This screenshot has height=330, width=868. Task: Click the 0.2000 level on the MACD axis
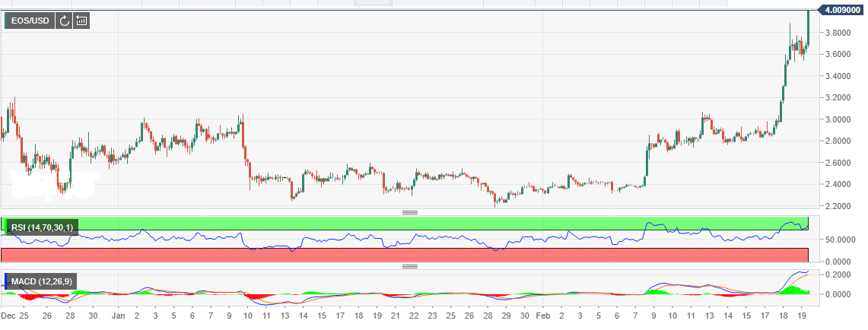(x=838, y=274)
